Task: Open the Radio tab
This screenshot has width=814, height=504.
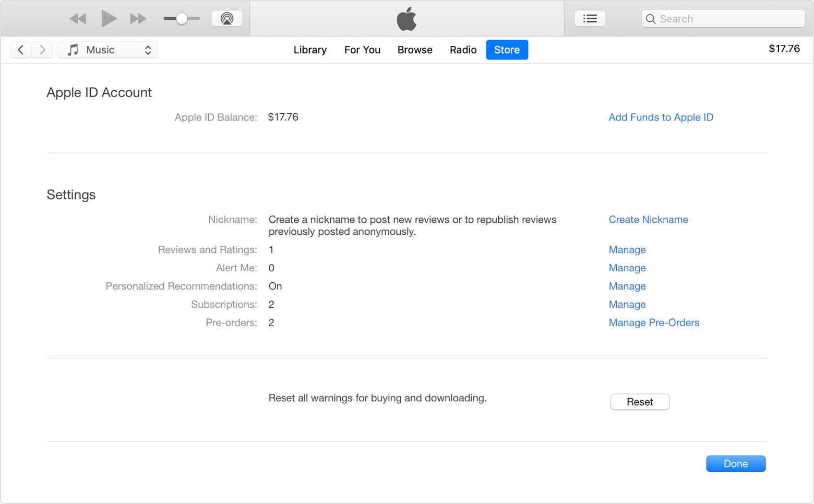Action: click(x=463, y=50)
